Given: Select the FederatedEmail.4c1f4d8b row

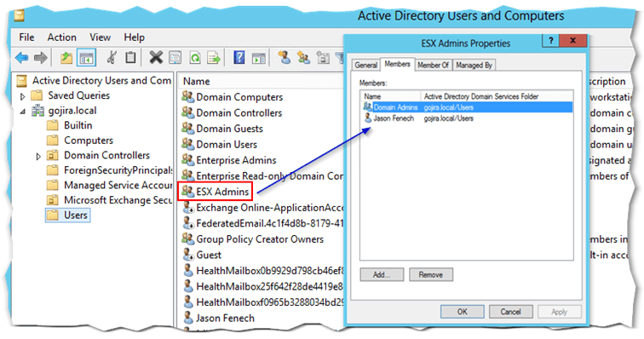Looking at the screenshot, I should point(269,223).
